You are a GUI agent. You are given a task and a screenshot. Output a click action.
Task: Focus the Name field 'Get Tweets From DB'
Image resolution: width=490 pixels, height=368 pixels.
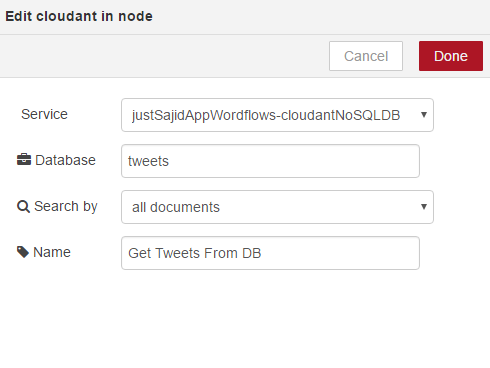[x=270, y=253]
